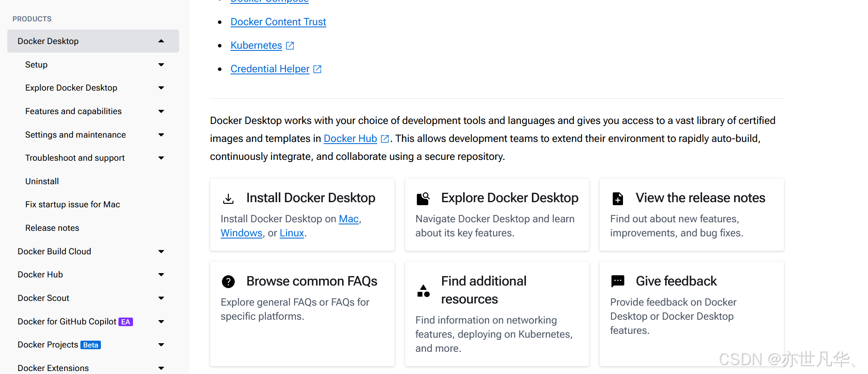Expand Docker Build Cloud section

(x=161, y=251)
